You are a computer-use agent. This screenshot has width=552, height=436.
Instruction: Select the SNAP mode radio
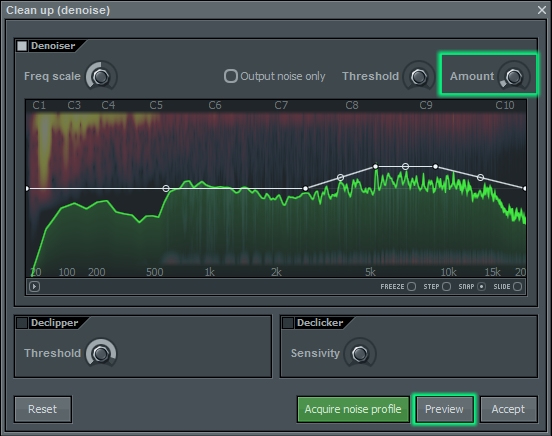[x=482, y=287]
